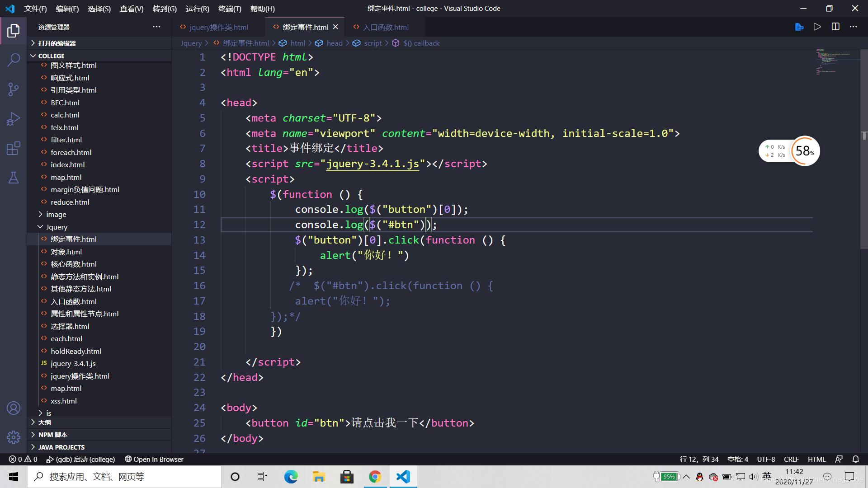Expand the 打开的编辑器 section
The image size is (868, 488).
click(x=99, y=43)
